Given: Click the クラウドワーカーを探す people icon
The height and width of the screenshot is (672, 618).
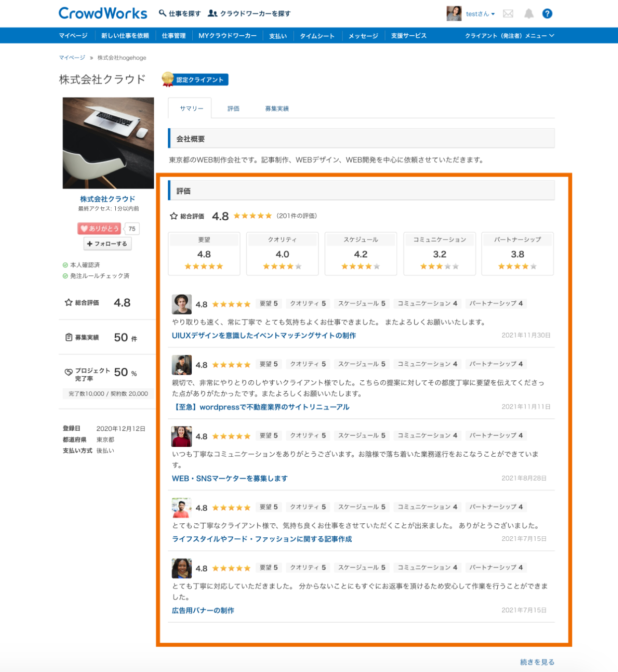Looking at the screenshot, I should pos(213,13).
